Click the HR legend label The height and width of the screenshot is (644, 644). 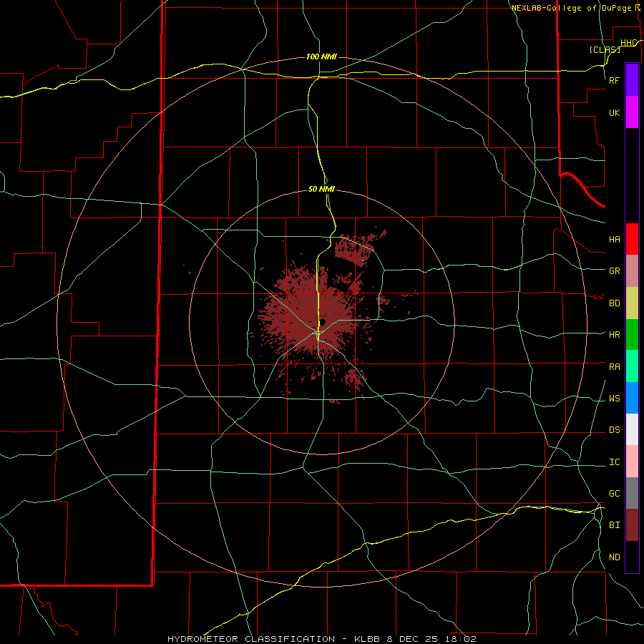coord(615,335)
